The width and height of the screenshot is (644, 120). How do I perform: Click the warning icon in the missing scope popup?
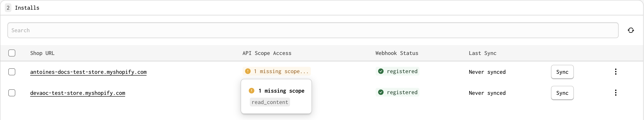click(x=252, y=91)
